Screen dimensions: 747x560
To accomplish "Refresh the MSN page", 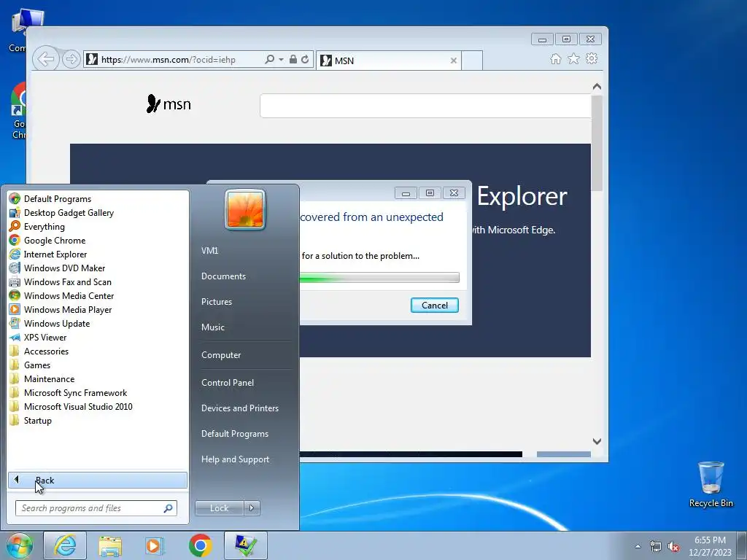I will point(305,59).
